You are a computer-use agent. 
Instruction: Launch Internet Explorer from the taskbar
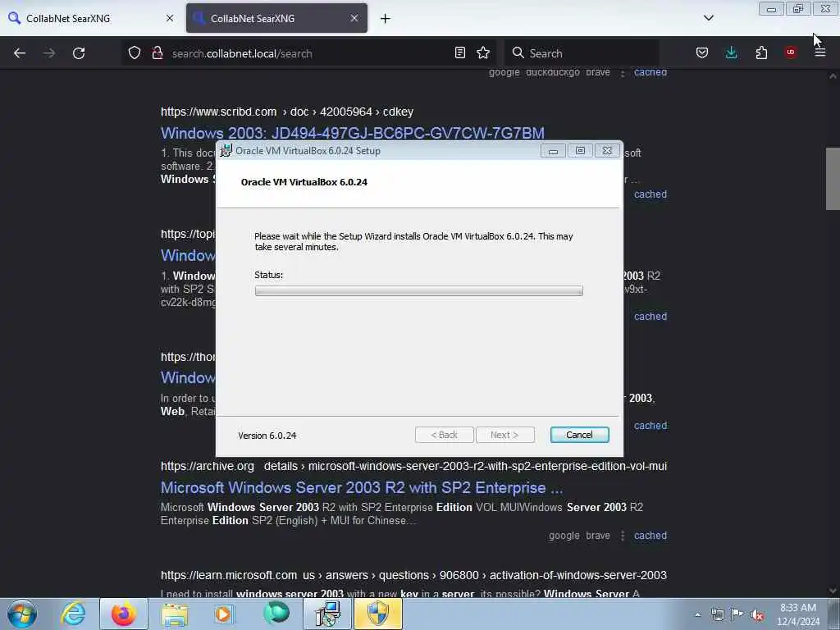point(73,614)
